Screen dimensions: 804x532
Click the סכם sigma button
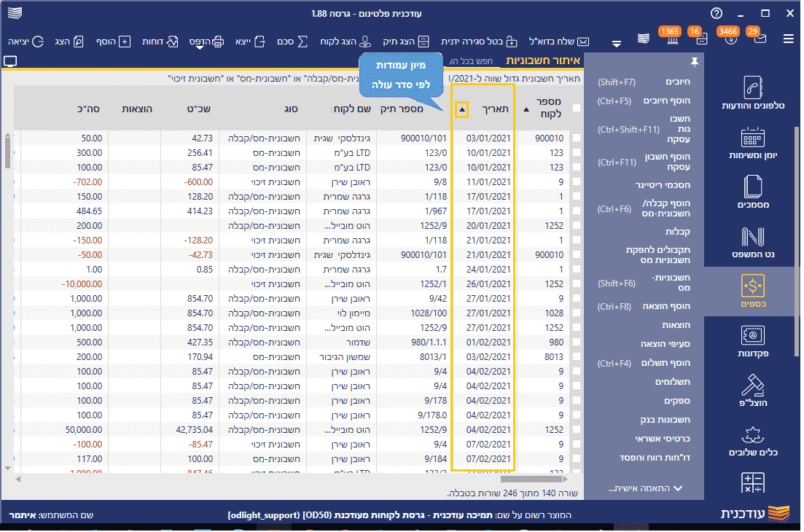tap(292, 42)
